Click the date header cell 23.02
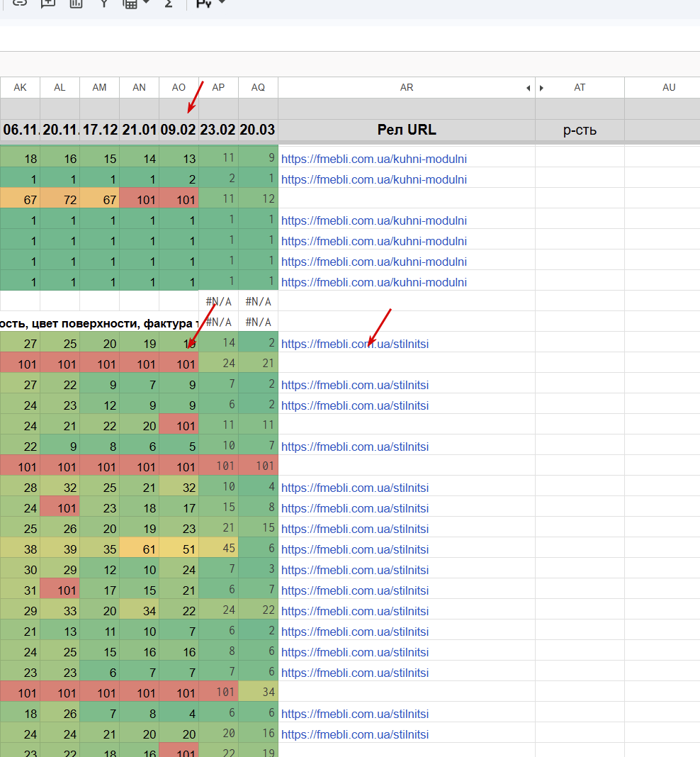This screenshot has height=757, width=700. (218, 130)
